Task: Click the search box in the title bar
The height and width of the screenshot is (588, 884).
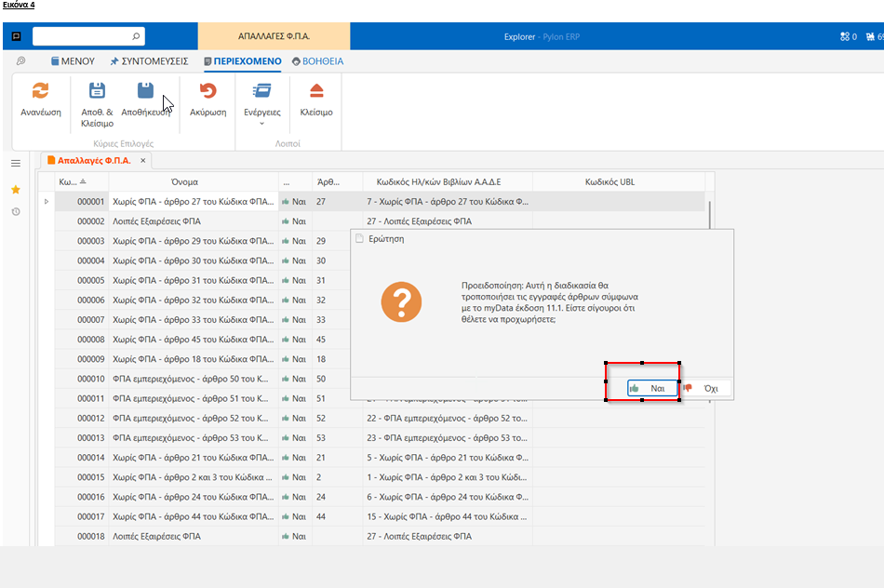Action: pyautogui.click(x=84, y=37)
